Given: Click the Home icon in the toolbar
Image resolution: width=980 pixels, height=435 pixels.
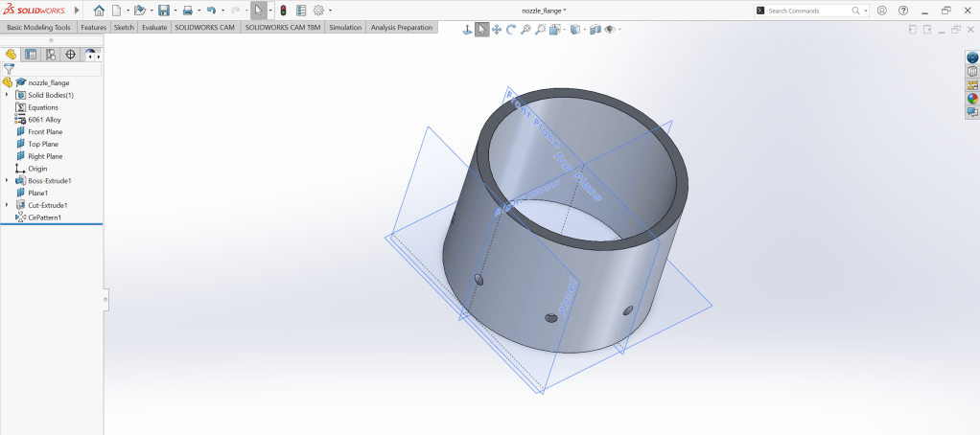Looking at the screenshot, I should 99,11.
